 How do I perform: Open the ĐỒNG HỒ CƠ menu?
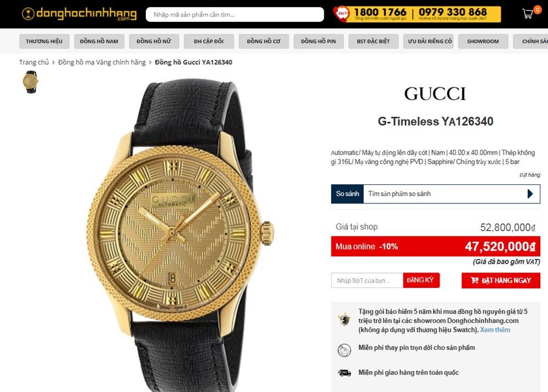[264, 41]
